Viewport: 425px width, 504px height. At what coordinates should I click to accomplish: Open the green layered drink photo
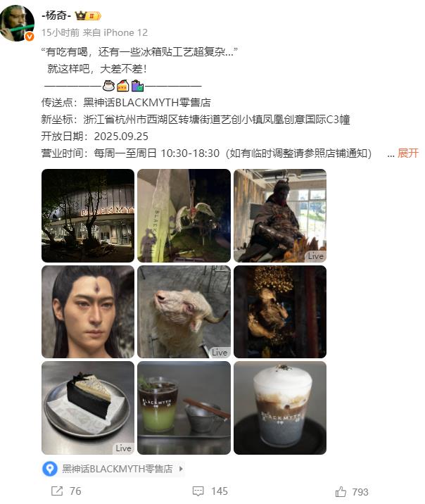pos(184,408)
